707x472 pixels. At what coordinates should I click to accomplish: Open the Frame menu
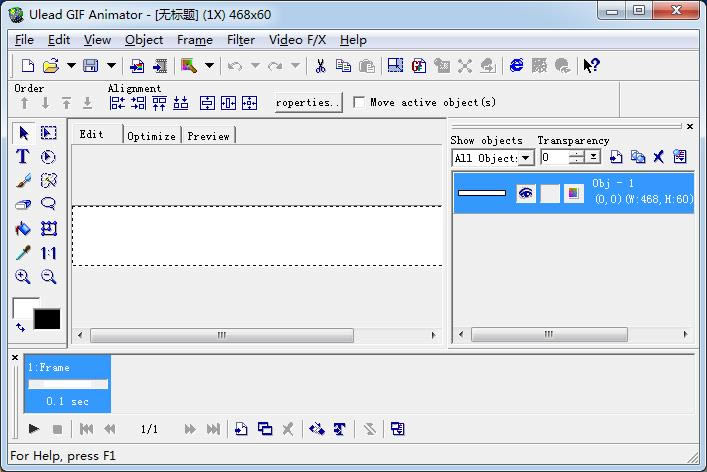(x=195, y=40)
